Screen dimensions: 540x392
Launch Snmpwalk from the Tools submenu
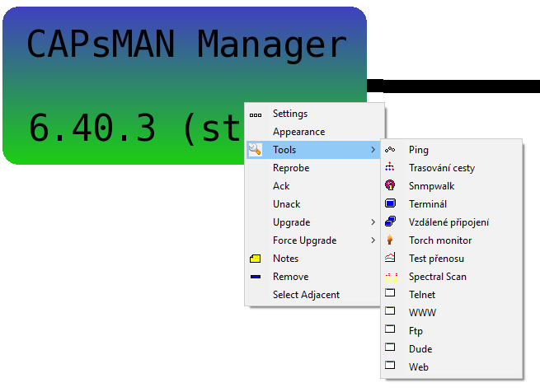tap(452, 186)
